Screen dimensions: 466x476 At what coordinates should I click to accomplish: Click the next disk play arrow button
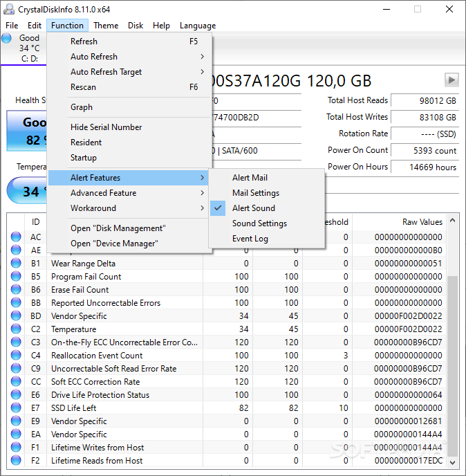(451, 80)
